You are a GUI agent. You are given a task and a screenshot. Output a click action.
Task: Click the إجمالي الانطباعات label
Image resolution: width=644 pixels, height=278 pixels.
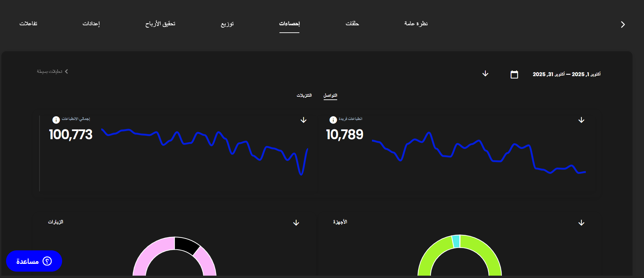click(76, 119)
